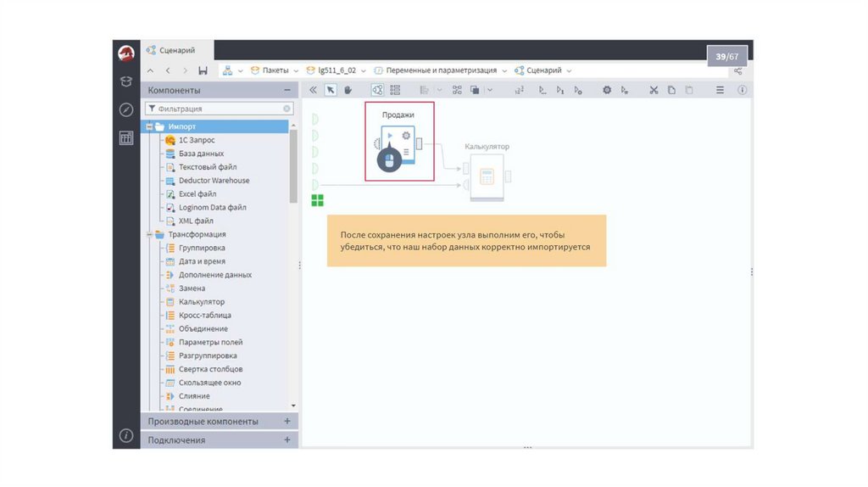Select the pointer arrow tool
The height and width of the screenshot is (487, 868).
click(331, 90)
